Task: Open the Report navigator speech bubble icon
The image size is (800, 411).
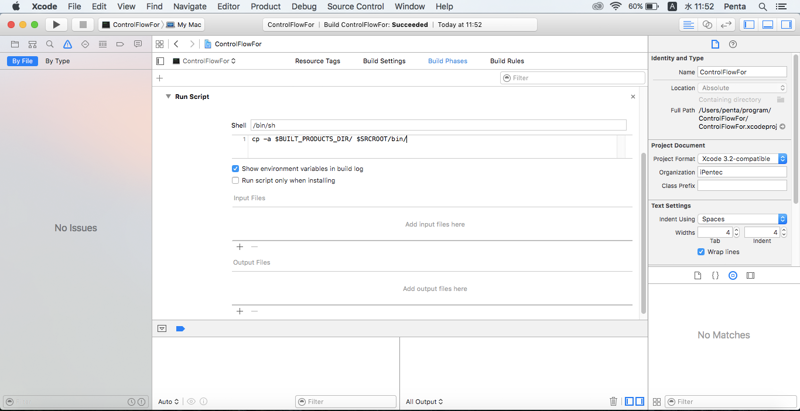Action: [x=138, y=44]
